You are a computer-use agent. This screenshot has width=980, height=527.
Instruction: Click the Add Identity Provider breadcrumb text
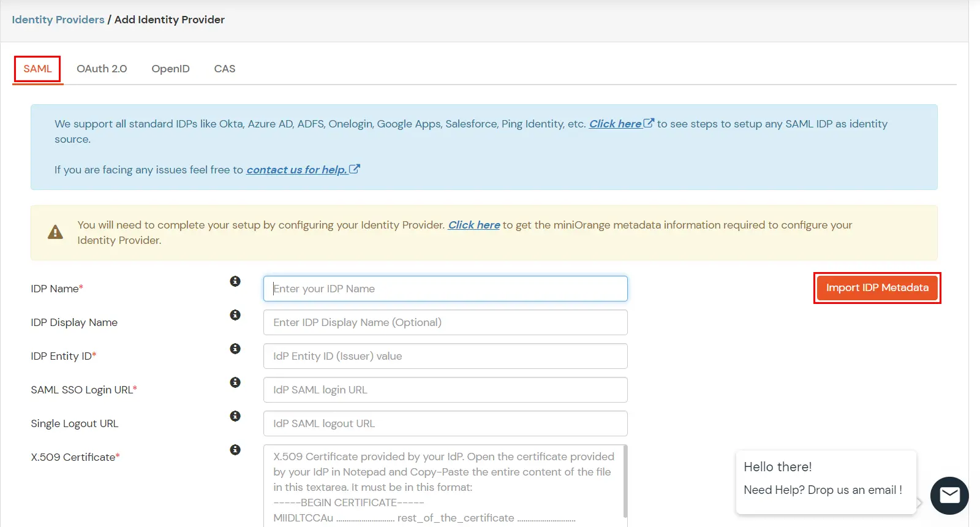point(170,20)
